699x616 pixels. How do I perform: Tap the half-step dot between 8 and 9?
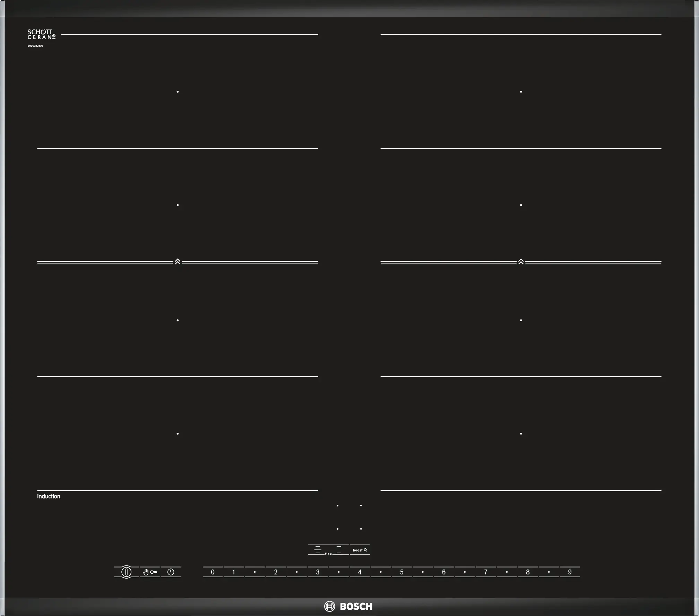(x=549, y=572)
